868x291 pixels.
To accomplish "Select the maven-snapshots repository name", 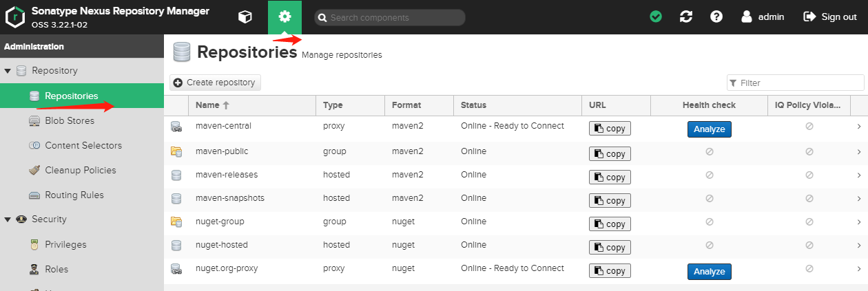I will point(229,198).
